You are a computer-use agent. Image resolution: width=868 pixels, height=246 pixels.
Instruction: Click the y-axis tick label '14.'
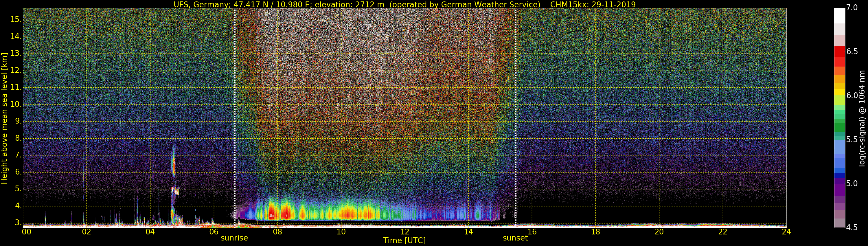coord(16,36)
